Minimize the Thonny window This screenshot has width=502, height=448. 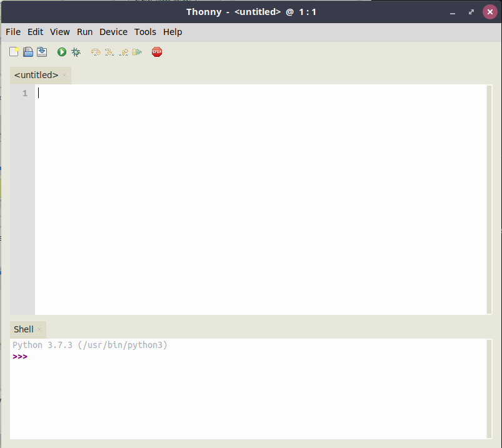coord(453,12)
